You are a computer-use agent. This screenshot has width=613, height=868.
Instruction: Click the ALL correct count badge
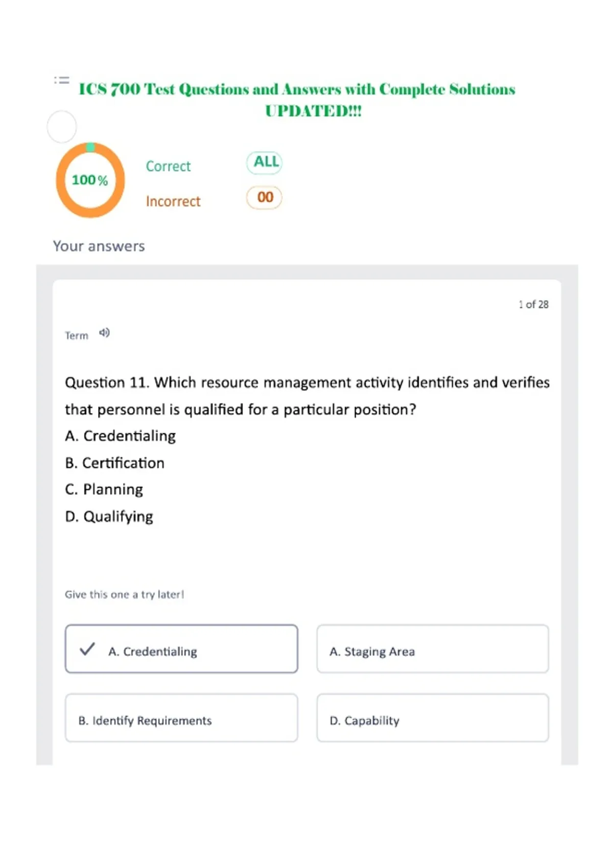coord(265,162)
